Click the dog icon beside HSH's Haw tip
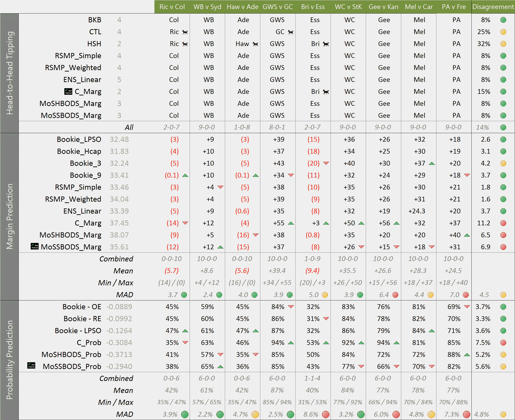 pos(255,44)
